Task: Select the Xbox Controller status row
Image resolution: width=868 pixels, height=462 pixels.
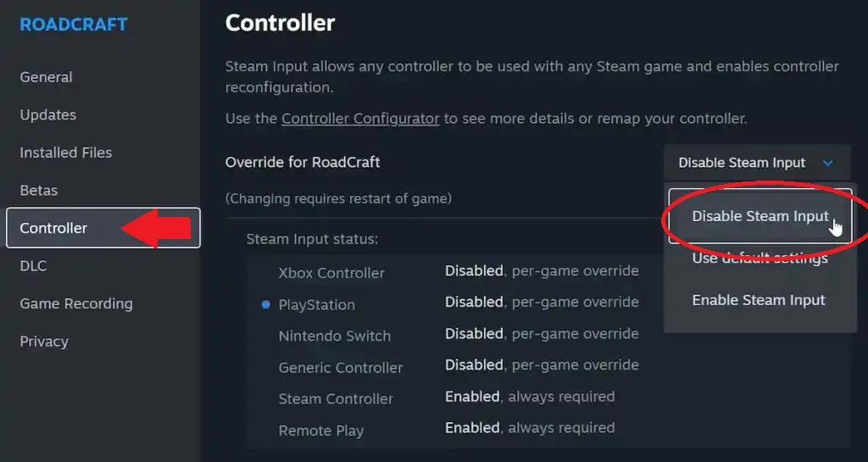Action: (x=459, y=271)
